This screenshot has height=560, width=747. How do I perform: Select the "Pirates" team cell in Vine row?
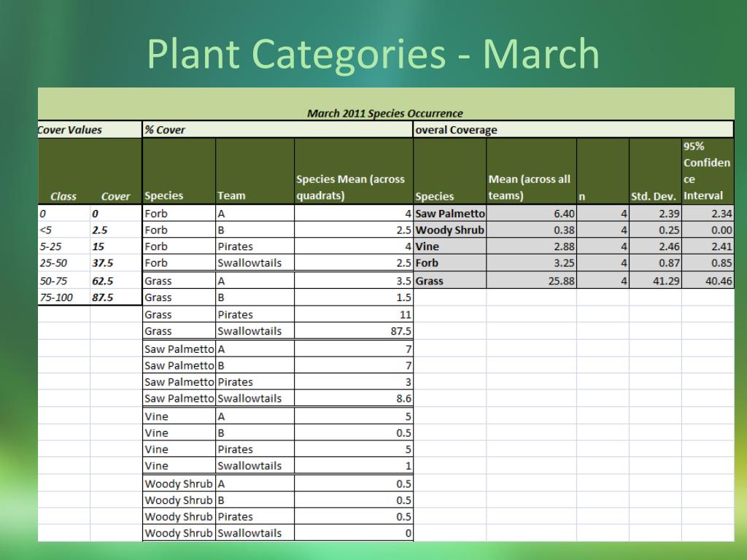235,449
